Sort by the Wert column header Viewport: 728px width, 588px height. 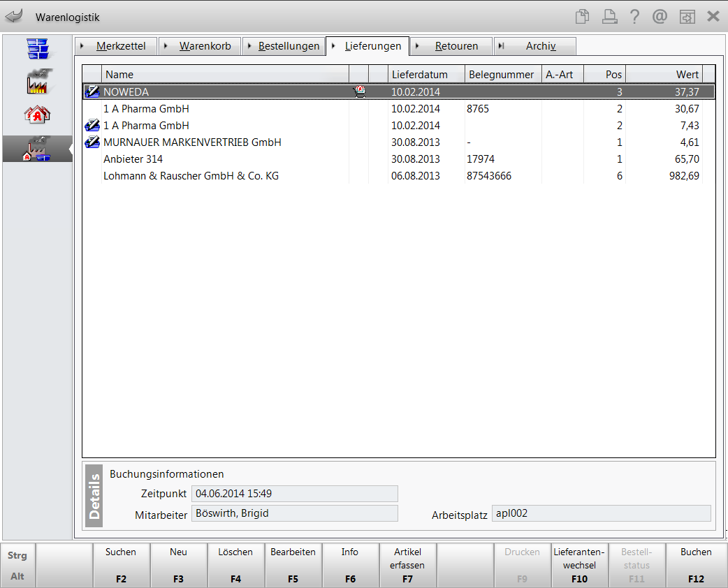coord(664,74)
